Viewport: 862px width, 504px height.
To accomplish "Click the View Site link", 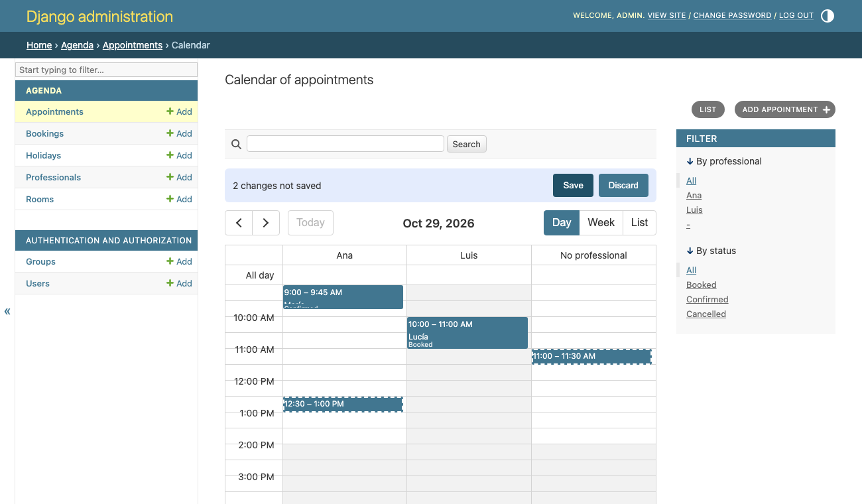I will [x=666, y=15].
